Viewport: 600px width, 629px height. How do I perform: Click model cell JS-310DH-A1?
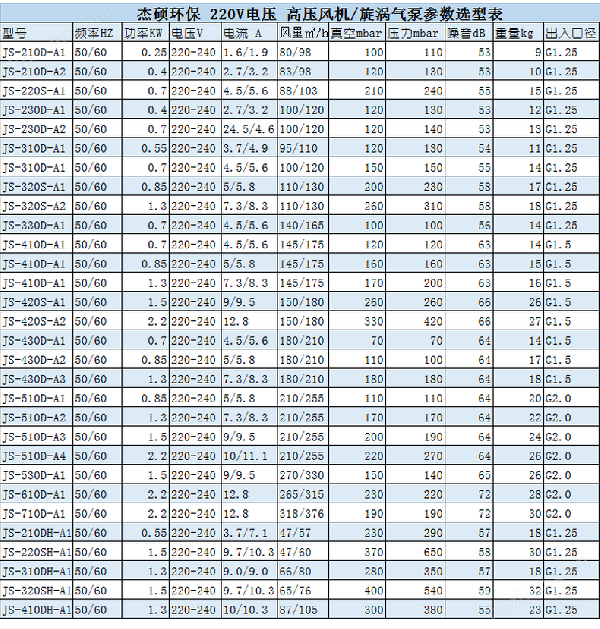coord(36,572)
